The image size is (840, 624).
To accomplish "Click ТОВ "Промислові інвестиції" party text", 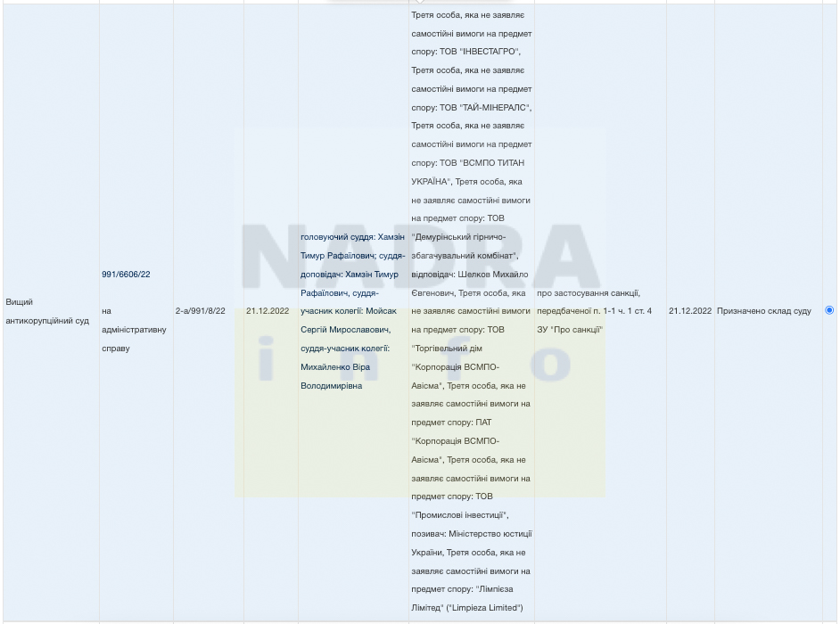I will click(x=459, y=515).
